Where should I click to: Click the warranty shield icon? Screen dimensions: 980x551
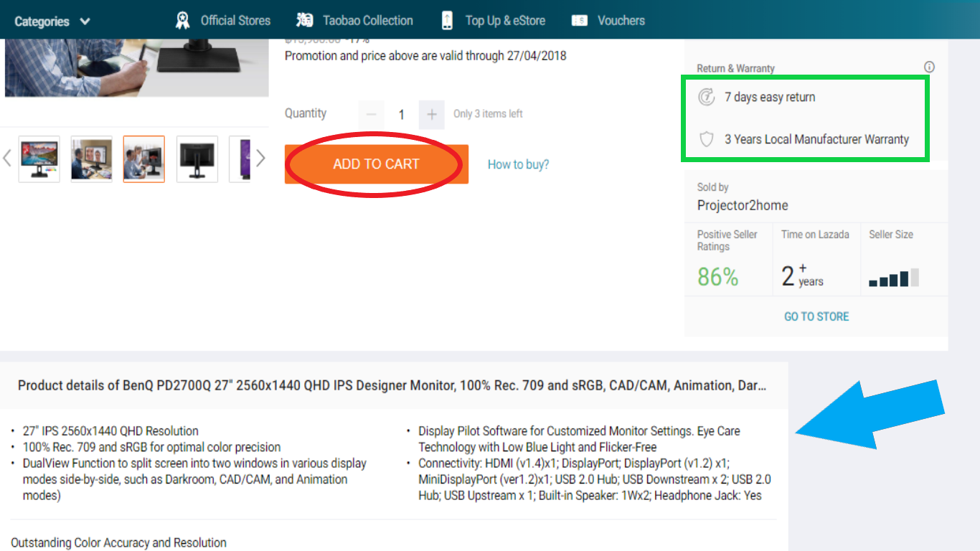click(x=707, y=139)
